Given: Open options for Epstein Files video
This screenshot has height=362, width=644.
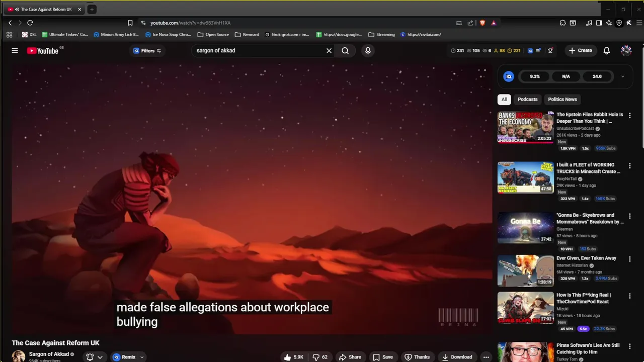Looking at the screenshot, I should pos(629,115).
